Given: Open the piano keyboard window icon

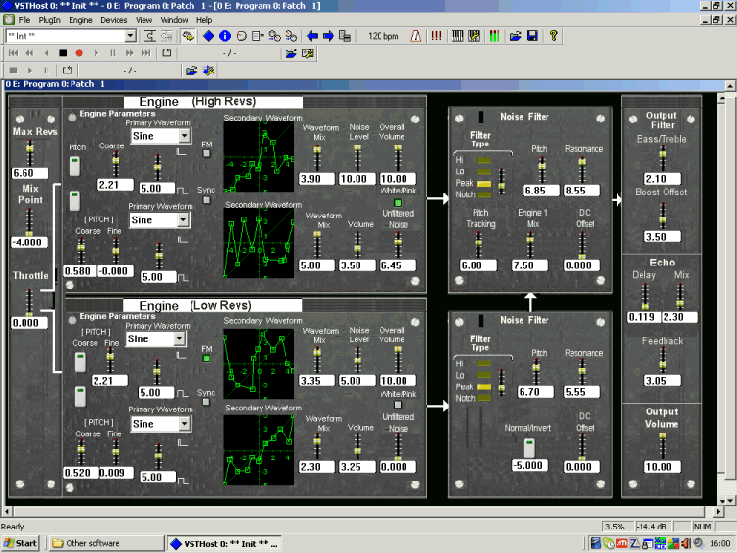Looking at the screenshot, I should (x=457, y=36).
